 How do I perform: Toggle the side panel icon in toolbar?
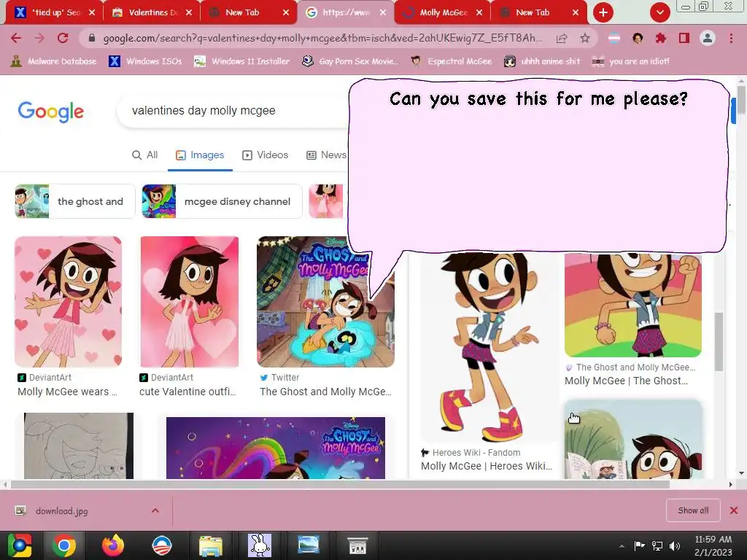(684, 38)
